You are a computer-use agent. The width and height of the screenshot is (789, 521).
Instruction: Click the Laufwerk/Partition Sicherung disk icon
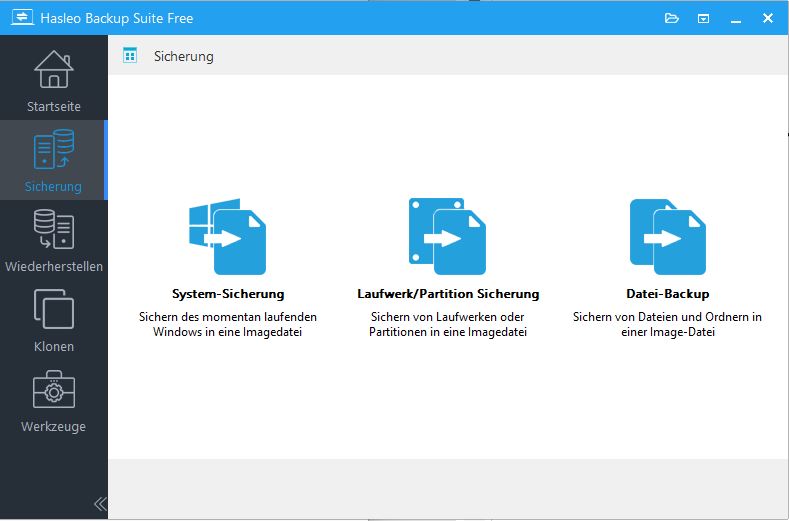point(447,237)
